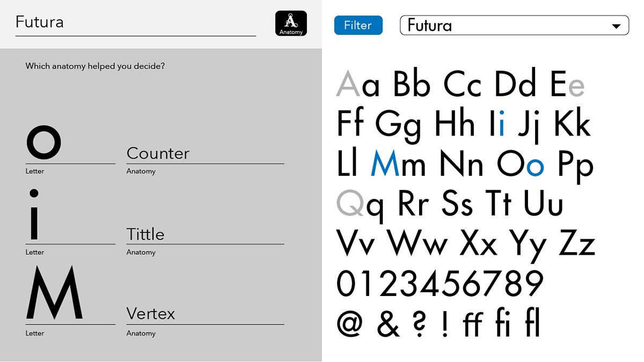Select the large letter i with tittle
This screenshot has width=644, height=362.
click(34, 215)
